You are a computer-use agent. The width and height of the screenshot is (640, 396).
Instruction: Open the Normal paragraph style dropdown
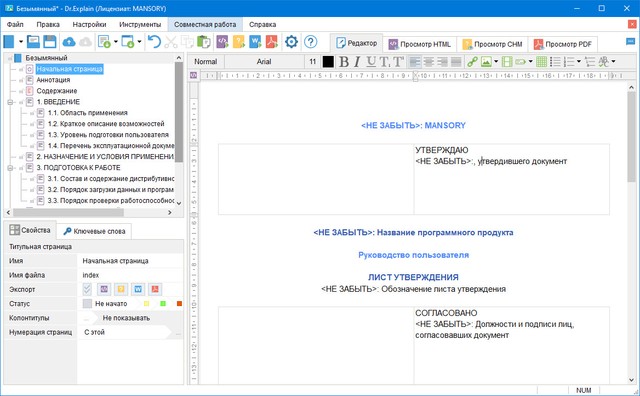click(206, 62)
